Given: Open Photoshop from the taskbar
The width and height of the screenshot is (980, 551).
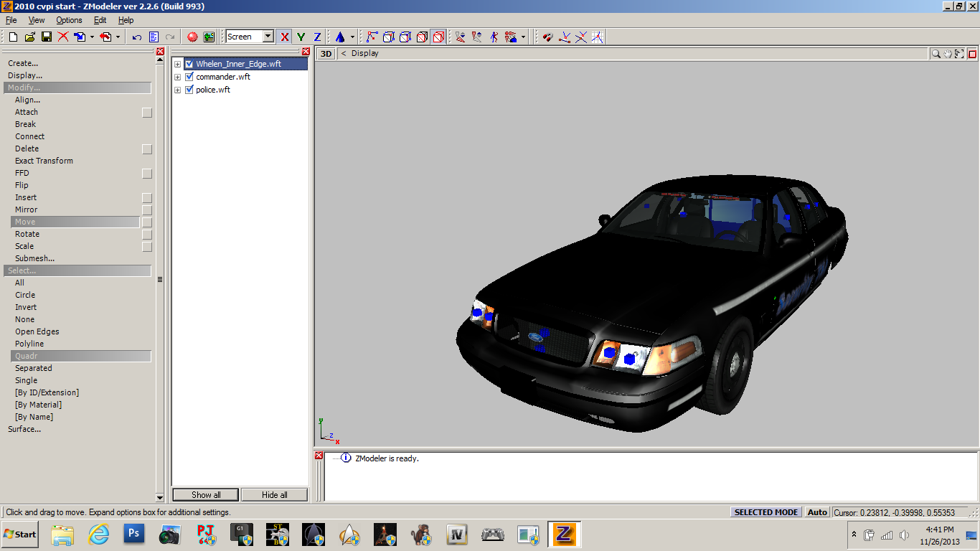Looking at the screenshot, I should coord(134,534).
